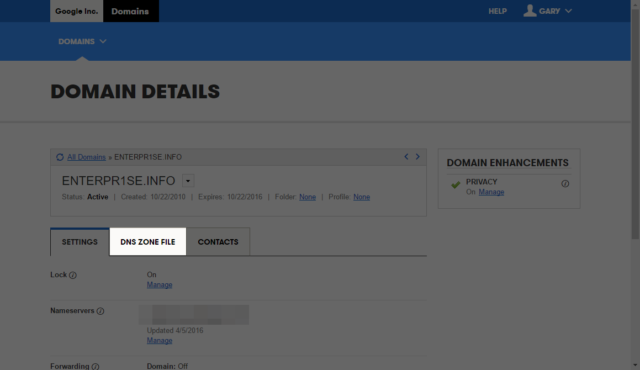Click the 'Status: Active' text

85,197
